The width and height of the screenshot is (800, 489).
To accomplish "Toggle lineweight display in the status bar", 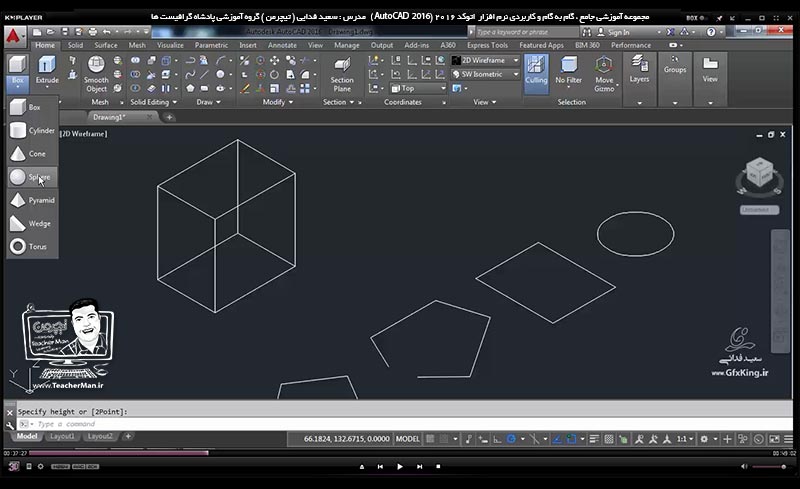I will [594, 439].
